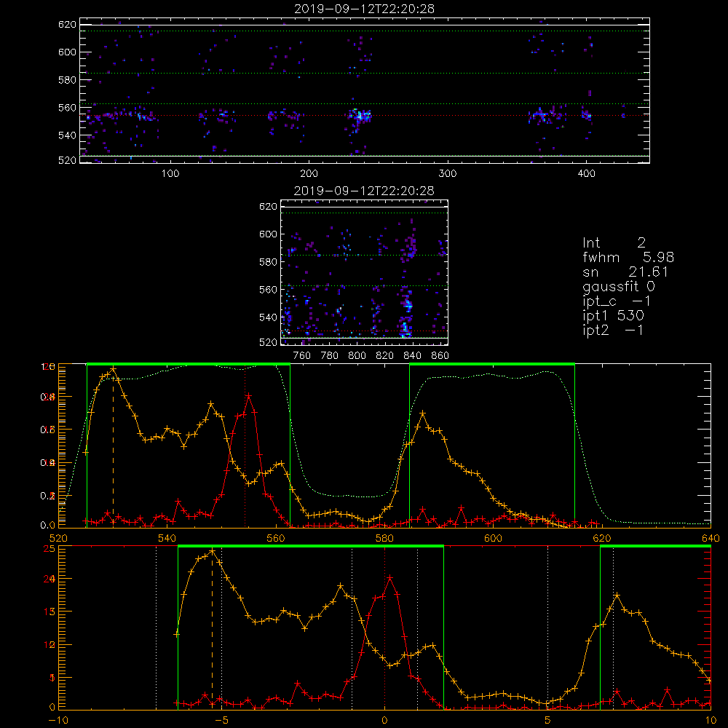Screen dimensions: 728x728
Task: Click the 'ipt2 -1' readout
Action: (613, 330)
